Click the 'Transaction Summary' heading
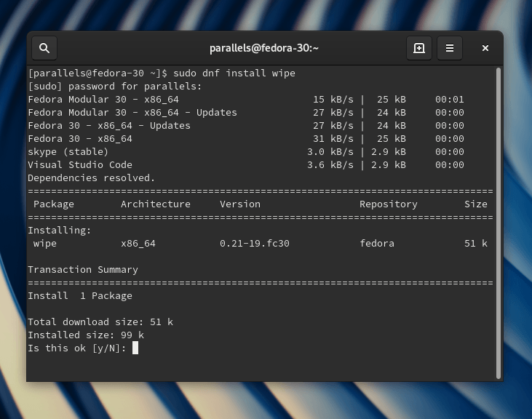 (x=83, y=270)
